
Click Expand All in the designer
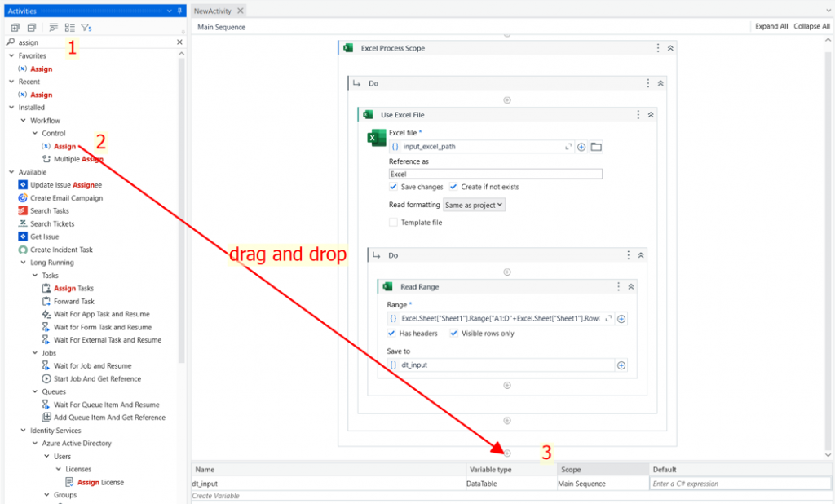coord(771,26)
